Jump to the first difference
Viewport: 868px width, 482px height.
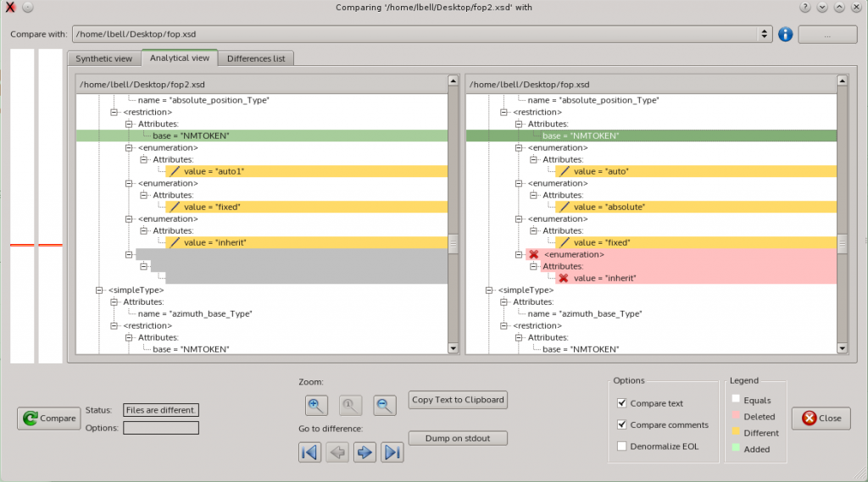click(x=310, y=452)
